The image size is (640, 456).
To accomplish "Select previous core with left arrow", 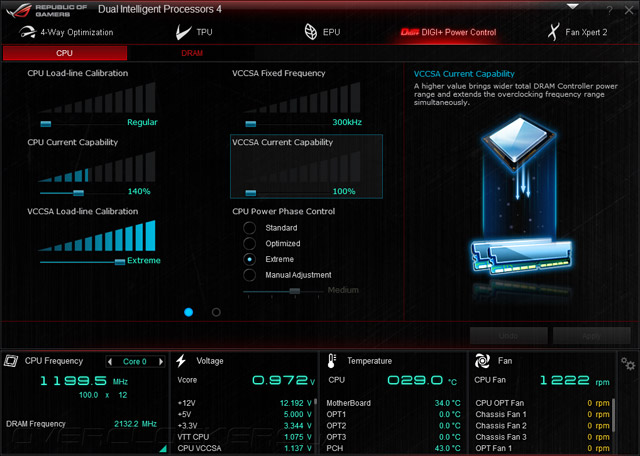I will pyautogui.click(x=110, y=362).
